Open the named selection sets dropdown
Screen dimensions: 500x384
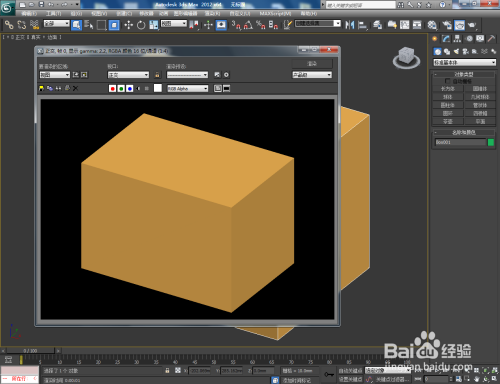tap(318, 24)
